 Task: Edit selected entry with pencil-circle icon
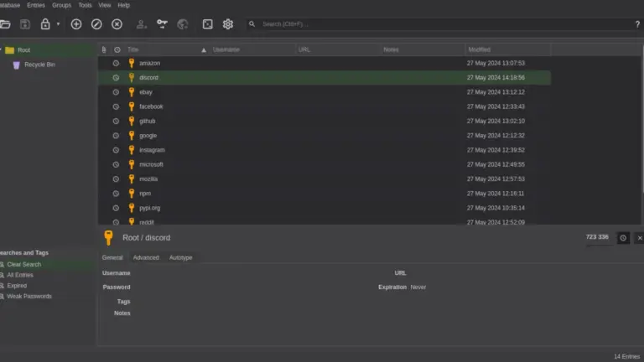point(96,24)
